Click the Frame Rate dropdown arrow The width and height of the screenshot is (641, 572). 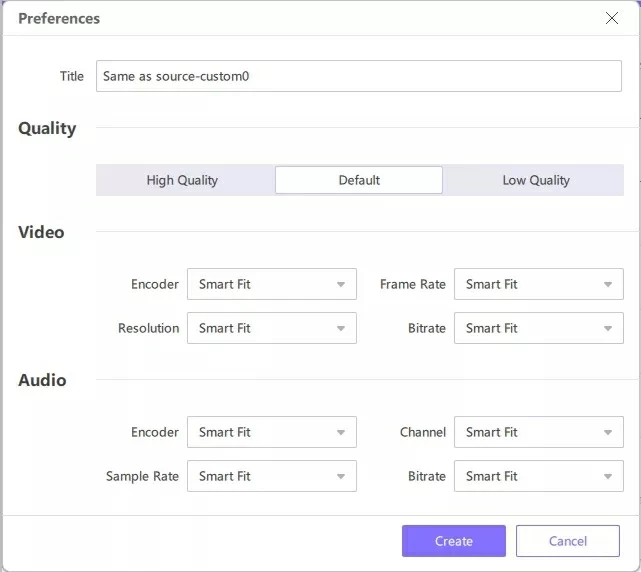(x=608, y=285)
